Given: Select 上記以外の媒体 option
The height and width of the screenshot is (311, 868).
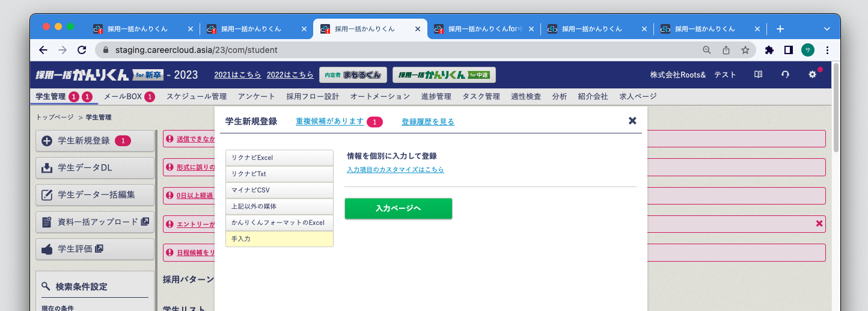Looking at the screenshot, I should coord(280,206).
